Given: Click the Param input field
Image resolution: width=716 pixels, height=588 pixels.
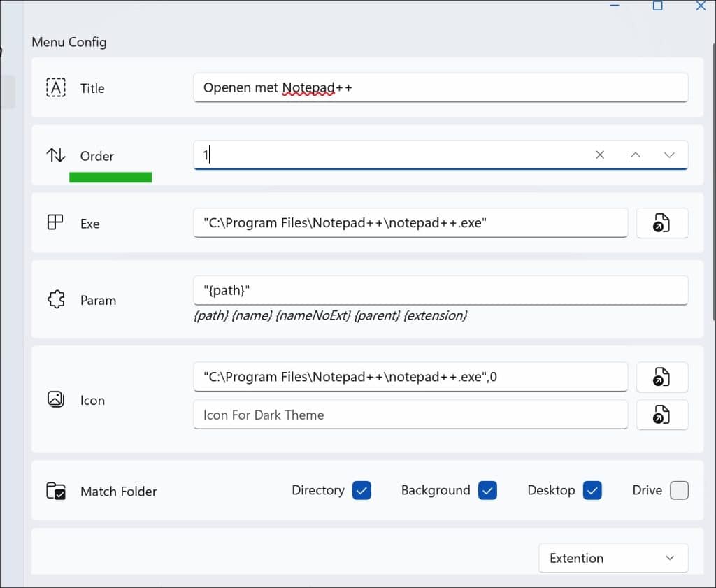Looking at the screenshot, I should pyautogui.click(x=441, y=289).
